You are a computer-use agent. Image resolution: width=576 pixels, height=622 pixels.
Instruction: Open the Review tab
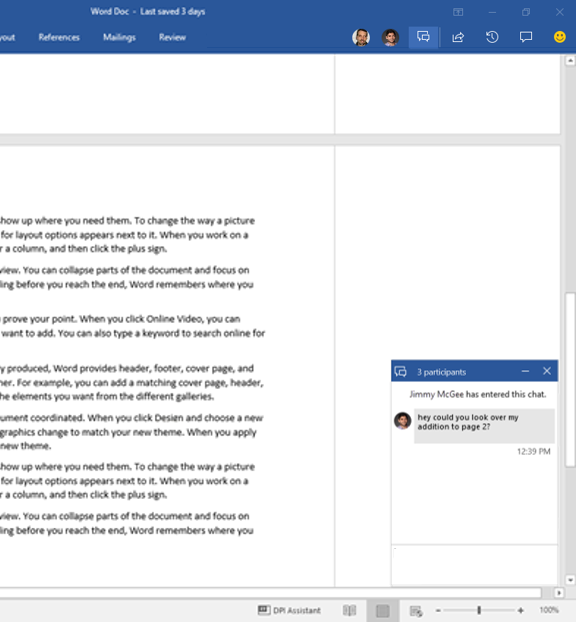click(172, 37)
